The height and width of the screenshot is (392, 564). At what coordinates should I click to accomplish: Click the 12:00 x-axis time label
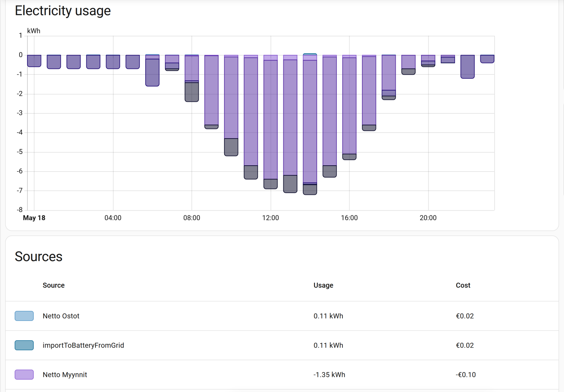[271, 218]
